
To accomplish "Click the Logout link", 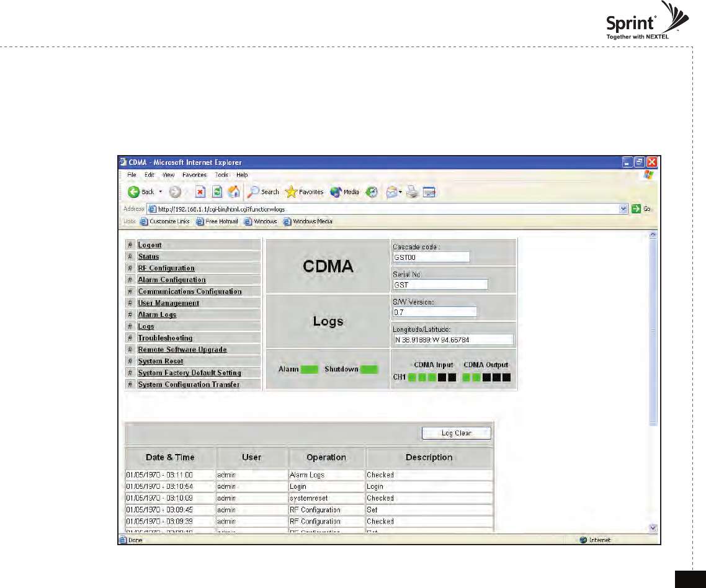I will (150, 245).
